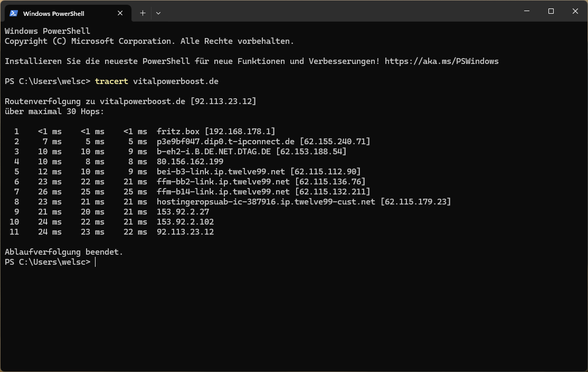Screen dimensions: 588x372
Task: Minimize the terminal window
Action: [526, 11]
